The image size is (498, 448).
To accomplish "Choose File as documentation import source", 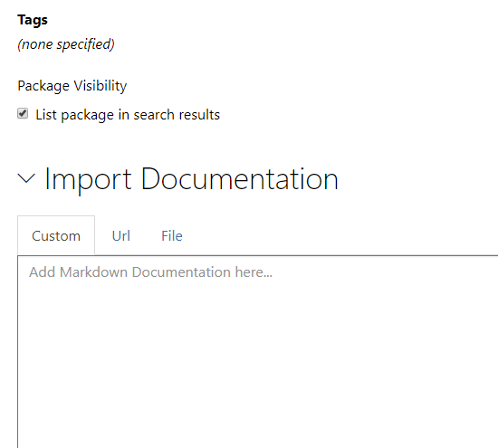I will point(172,236).
